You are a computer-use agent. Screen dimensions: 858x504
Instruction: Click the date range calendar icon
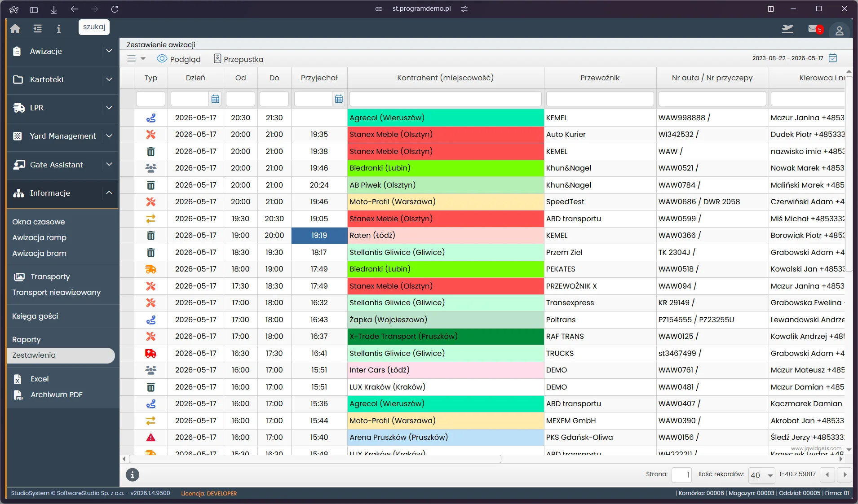[x=833, y=58]
